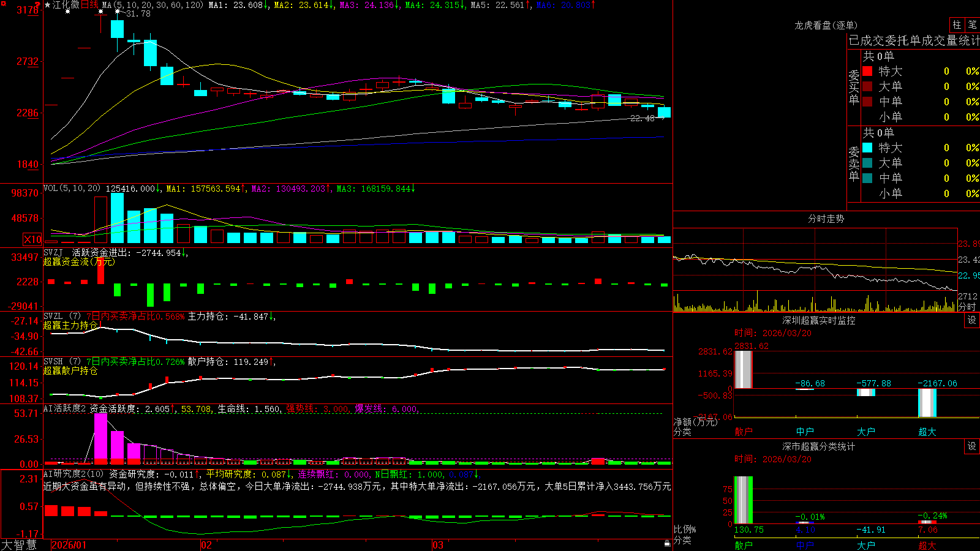Click the 深市超赢分类统计 panel title
This screenshot has height=551, width=980.
pyautogui.click(x=819, y=446)
